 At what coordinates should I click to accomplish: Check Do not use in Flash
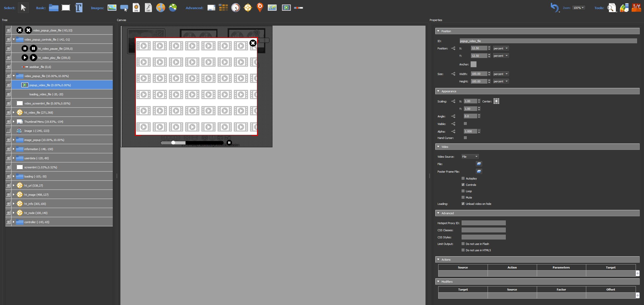(463, 244)
